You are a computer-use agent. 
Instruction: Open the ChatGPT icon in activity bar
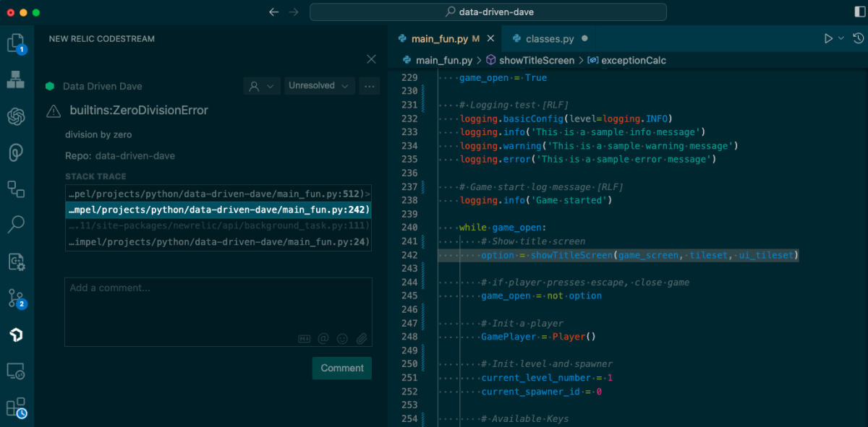click(x=16, y=116)
